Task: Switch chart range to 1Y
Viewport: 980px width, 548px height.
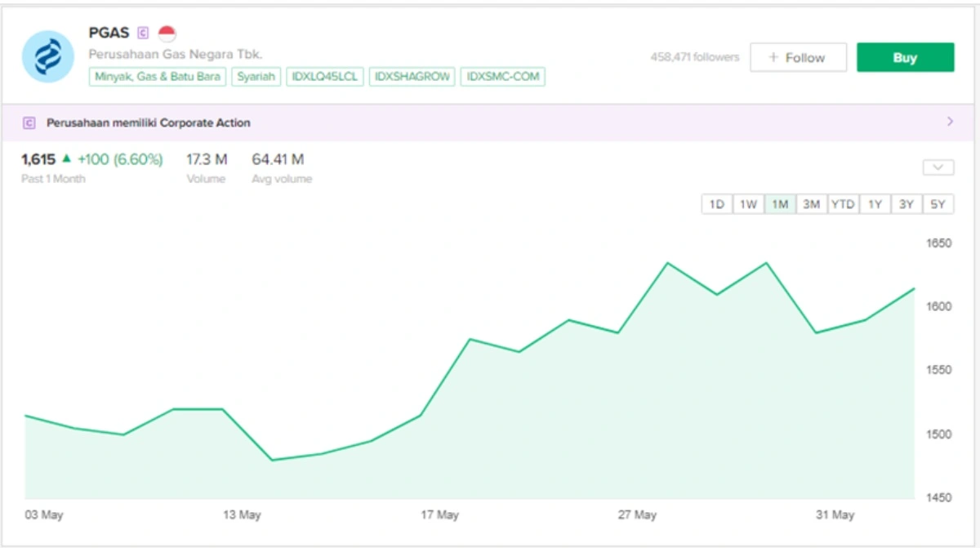Action: point(875,205)
